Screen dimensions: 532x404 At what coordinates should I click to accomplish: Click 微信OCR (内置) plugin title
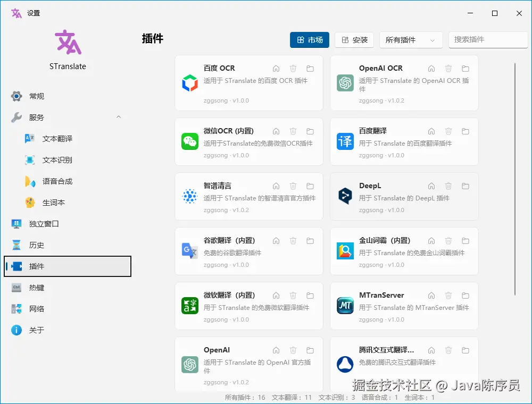pos(229,131)
